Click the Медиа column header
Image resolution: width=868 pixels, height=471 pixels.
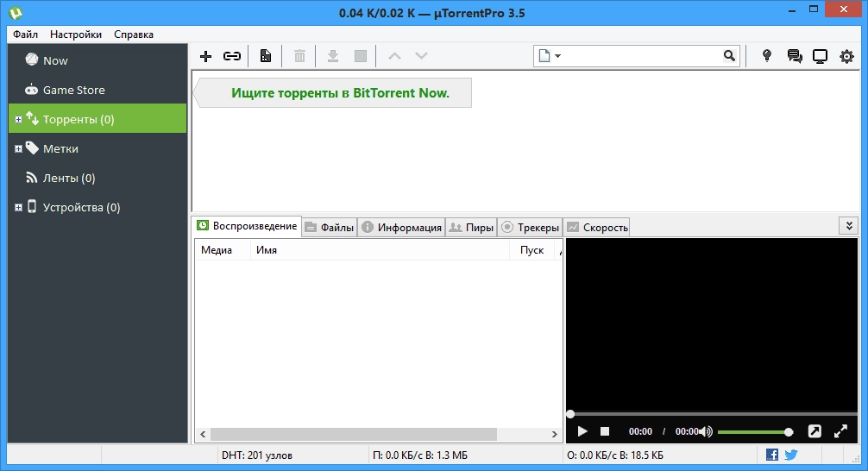[222, 250]
